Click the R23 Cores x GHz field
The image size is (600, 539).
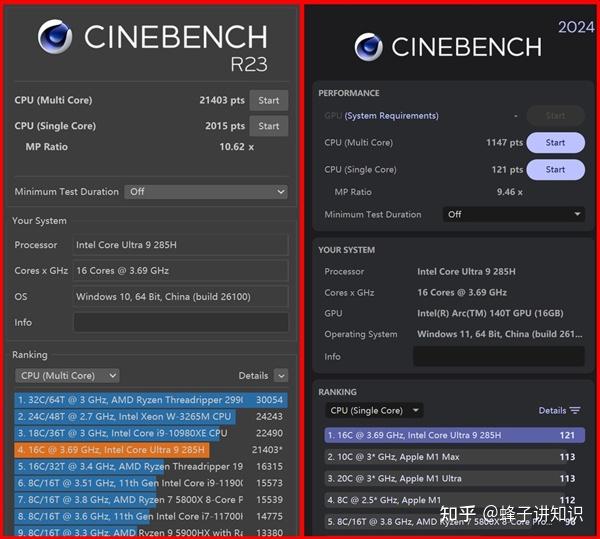181,271
